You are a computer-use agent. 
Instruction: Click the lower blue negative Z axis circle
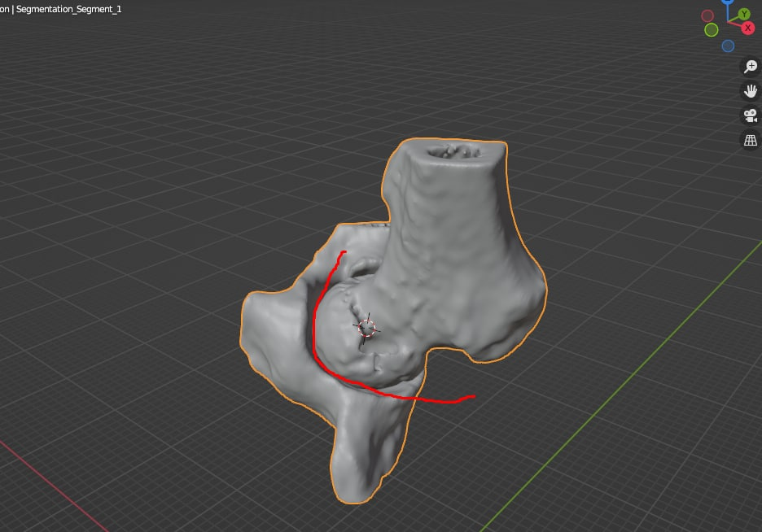tap(728, 46)
